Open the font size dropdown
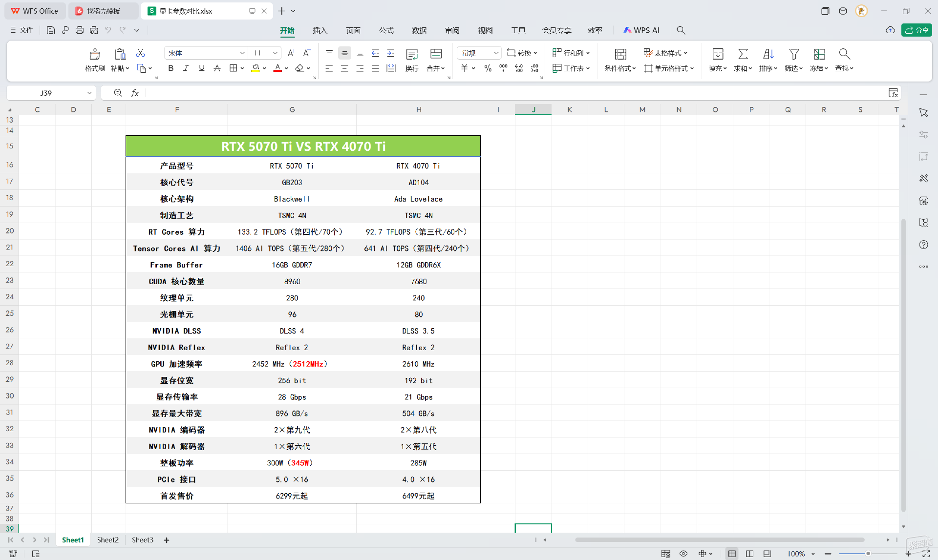The image size is (938, 560). (x=275, y=53)
